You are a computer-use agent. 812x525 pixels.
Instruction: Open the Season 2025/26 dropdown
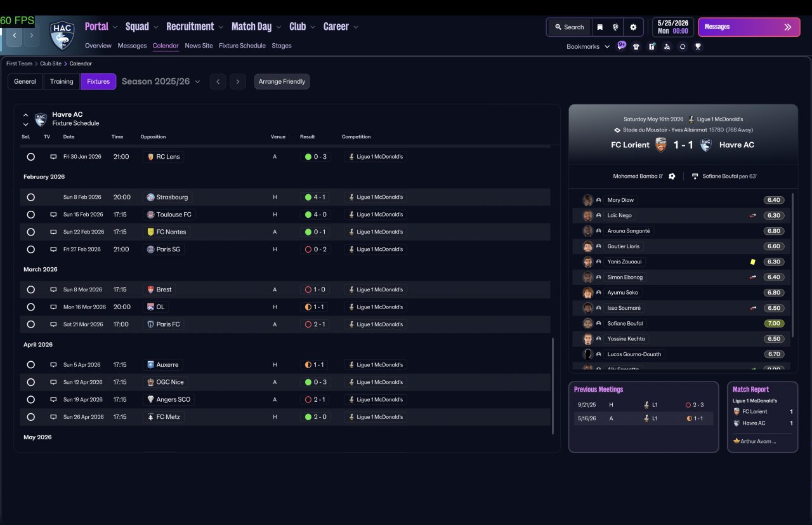[x=161, y=81]
